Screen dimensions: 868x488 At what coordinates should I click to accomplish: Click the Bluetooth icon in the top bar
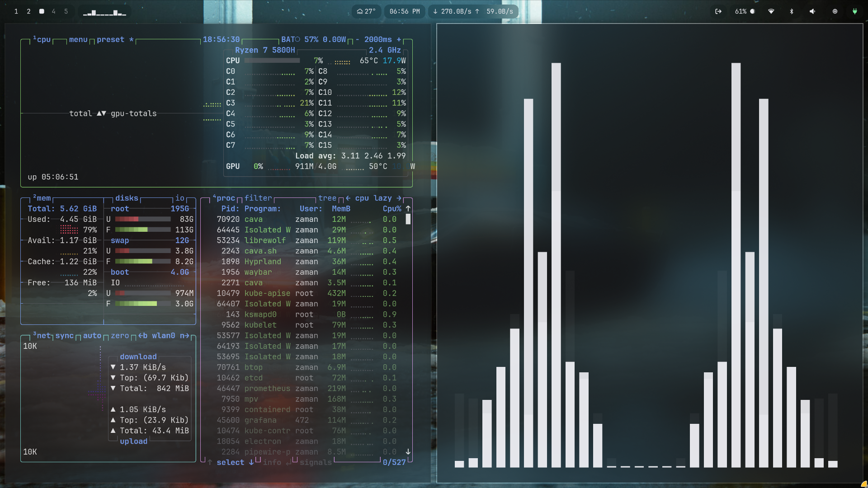[792, 11]
